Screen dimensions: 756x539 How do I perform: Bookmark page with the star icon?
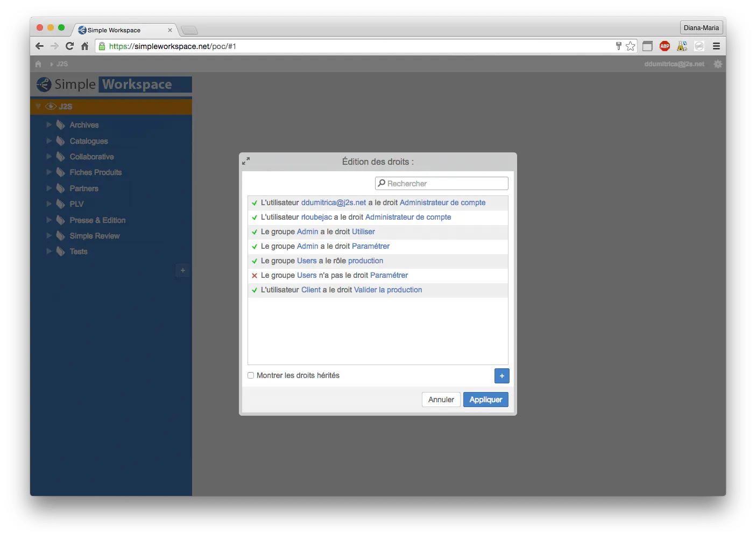[631, 46]
